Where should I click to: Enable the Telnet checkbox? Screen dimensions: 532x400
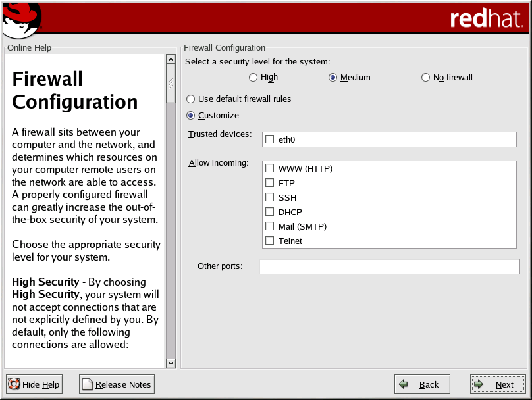[269, 241]
